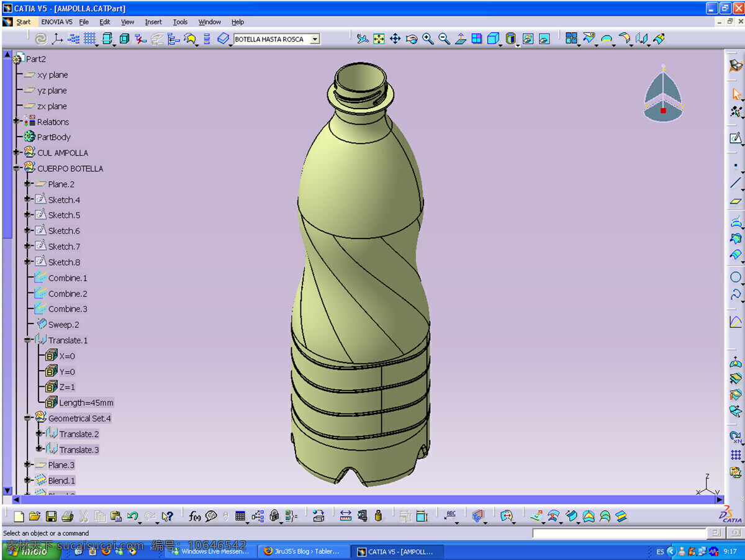Select the Line tool on right toolbar
Viewport: 745px width, 560px height.
tap(736, 183)
